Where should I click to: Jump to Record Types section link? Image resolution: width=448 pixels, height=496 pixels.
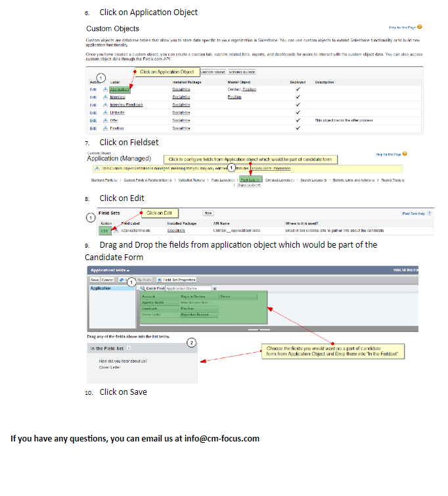coord(393,180)
